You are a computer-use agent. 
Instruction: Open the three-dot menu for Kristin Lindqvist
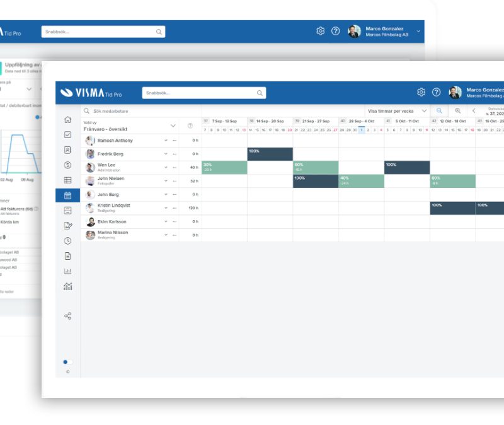coord(175,208)
